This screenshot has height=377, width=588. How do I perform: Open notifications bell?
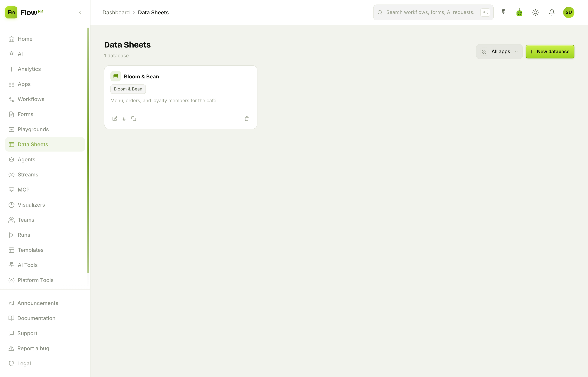click(x=552, y=12)
